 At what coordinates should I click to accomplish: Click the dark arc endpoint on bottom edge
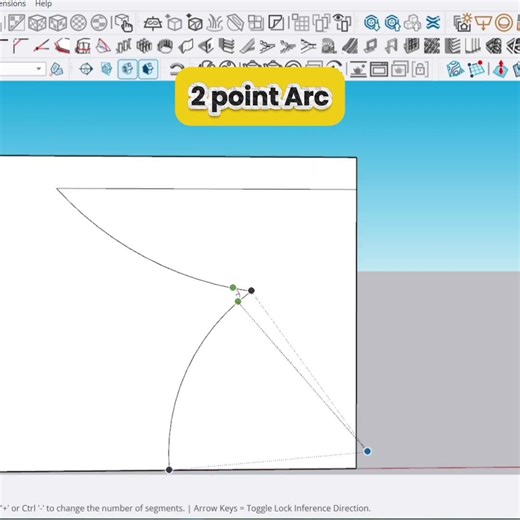[169, 470]
